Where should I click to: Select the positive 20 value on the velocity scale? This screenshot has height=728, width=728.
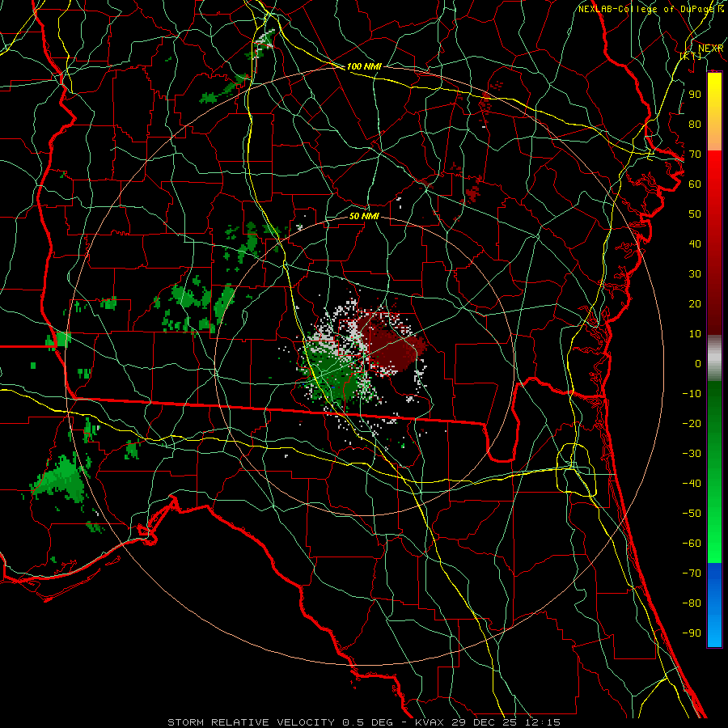[695, 304]
